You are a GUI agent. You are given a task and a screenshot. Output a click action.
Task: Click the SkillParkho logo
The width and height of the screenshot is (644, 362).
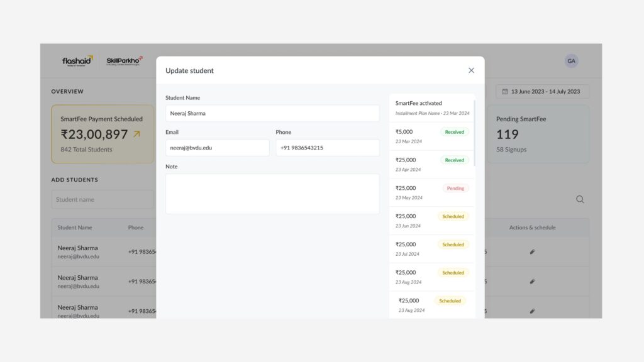tap(124, 61)
